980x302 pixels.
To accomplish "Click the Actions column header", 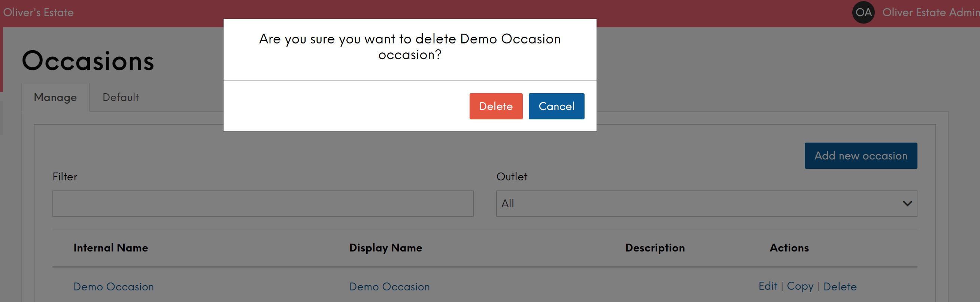I will (789, 248).
